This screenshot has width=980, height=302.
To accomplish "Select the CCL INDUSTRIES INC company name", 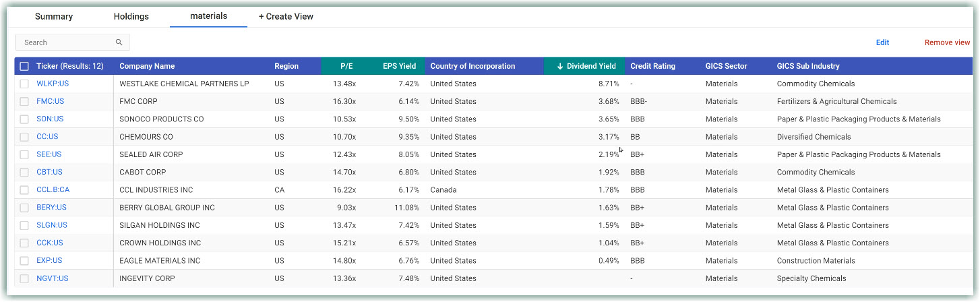I will coord(156,190).
